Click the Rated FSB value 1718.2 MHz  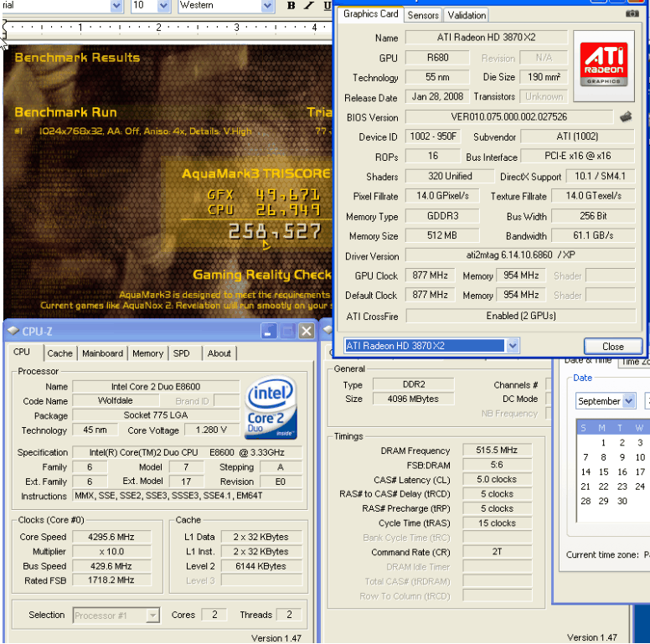pyautogui.click(x=111, y=580)
